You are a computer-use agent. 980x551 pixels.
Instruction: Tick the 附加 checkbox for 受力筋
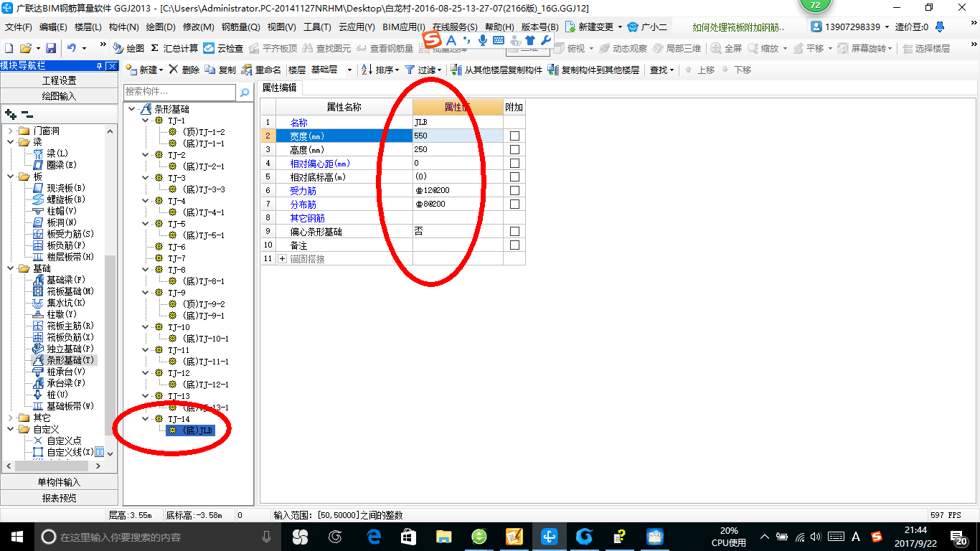(514, 191)
